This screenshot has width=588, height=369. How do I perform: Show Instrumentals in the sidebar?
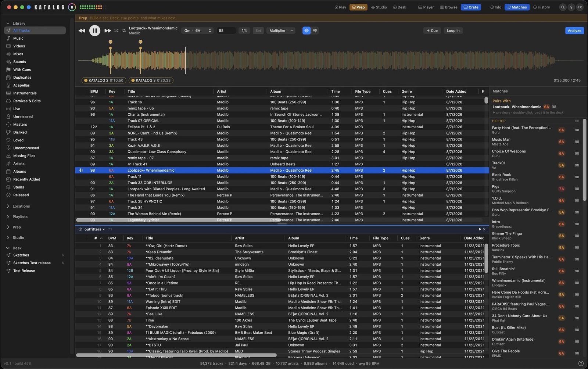tap(35, 93)
